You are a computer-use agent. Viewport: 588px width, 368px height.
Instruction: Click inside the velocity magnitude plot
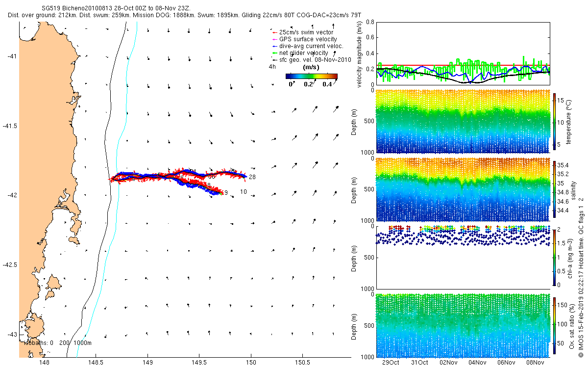point(463,53)
